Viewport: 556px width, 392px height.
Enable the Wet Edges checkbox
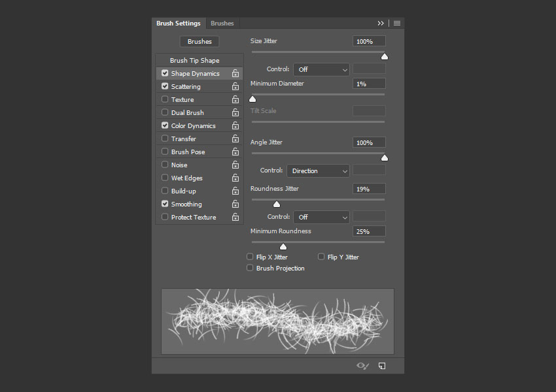pos(165,178)
